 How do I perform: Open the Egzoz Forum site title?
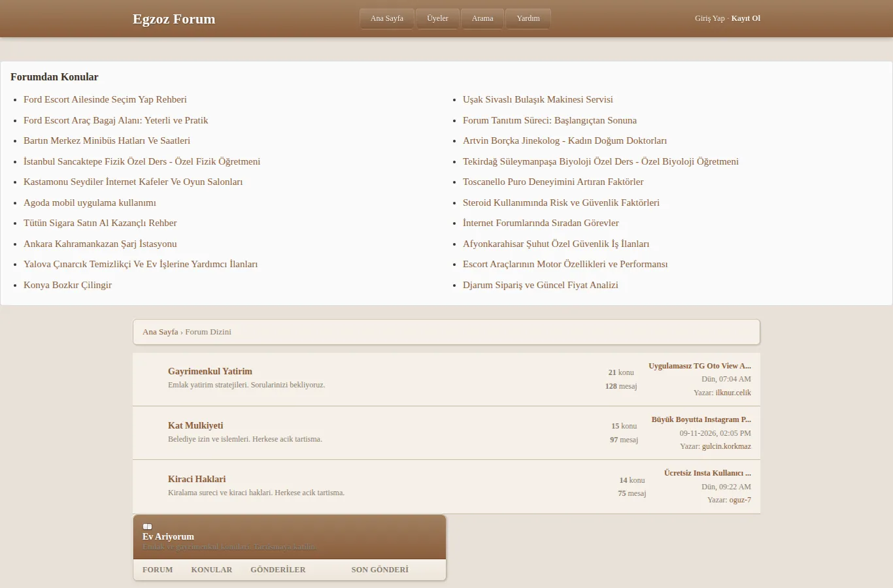174,19
